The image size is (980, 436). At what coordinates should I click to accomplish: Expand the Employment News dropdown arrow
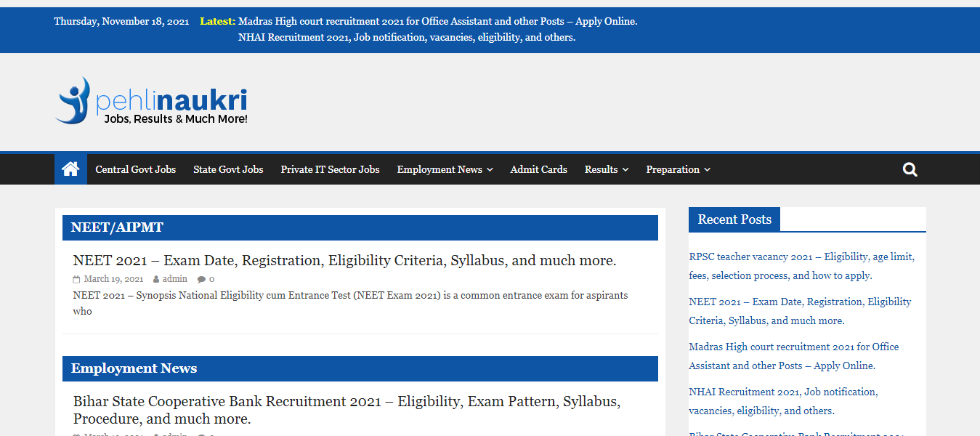point(490,170)
